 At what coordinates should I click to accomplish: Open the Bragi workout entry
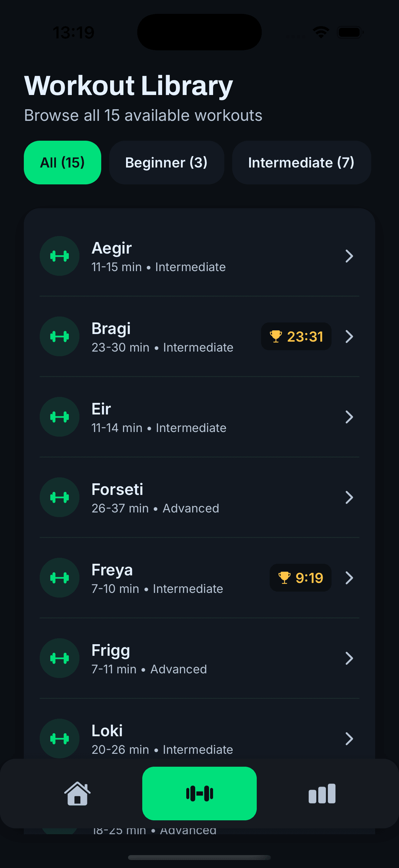111,328
